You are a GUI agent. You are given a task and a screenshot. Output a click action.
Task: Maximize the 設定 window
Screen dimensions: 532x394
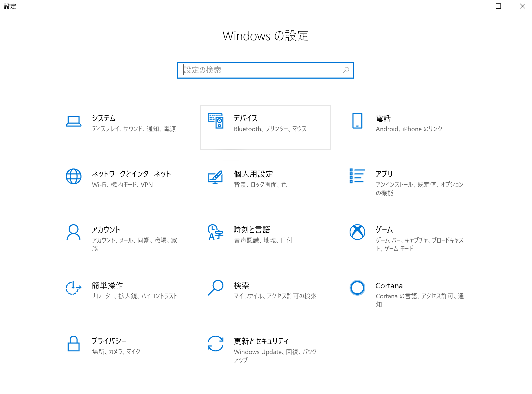click(x=498, y=6)
